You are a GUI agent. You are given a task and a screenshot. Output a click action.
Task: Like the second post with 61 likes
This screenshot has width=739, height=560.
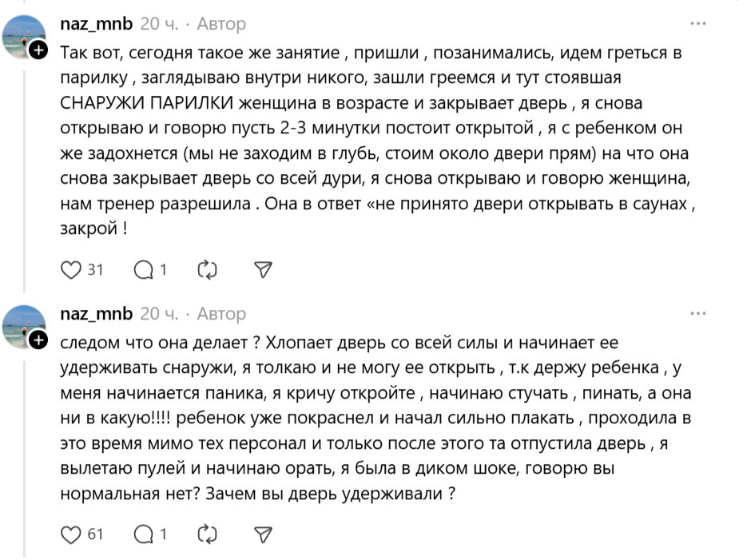pos(71,534)
